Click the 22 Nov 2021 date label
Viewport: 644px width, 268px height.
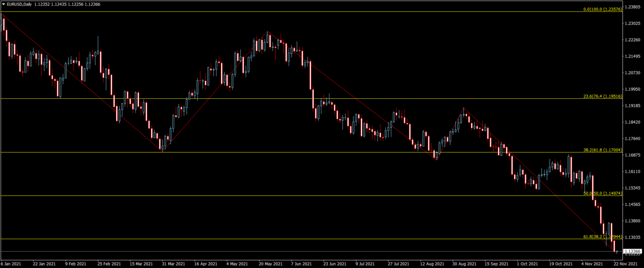pos(626,264)
